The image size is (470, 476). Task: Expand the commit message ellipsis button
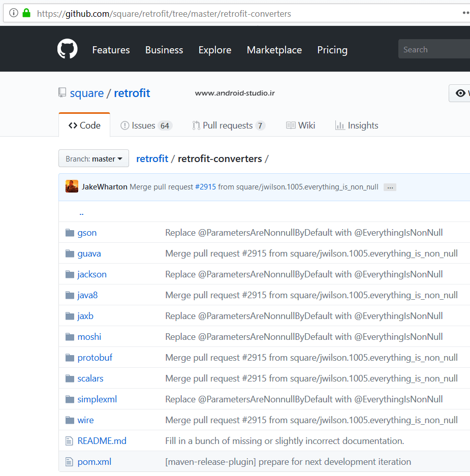click(390, 187)
